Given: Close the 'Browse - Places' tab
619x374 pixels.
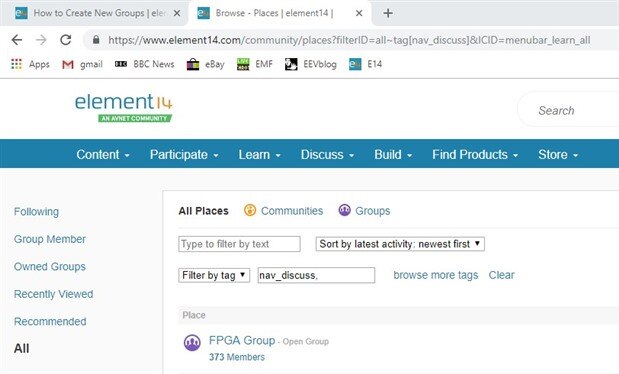Looking at the screenshot, I should [359, 13].
